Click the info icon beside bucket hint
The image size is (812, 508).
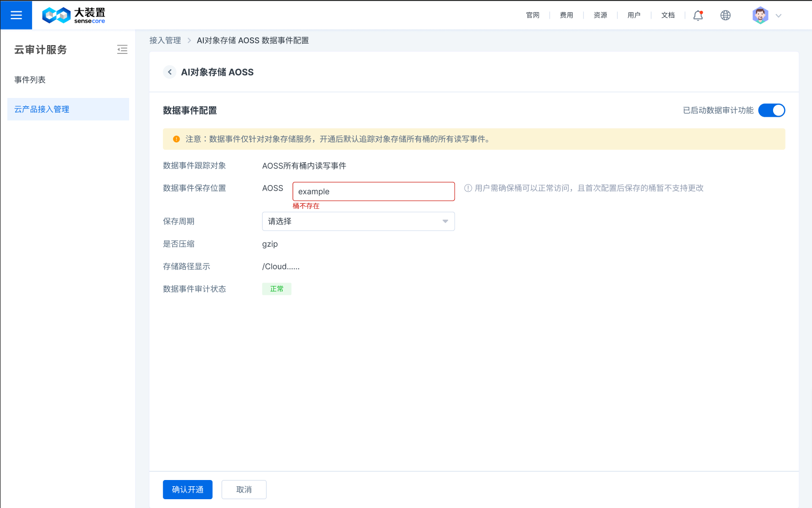click(468, 188)
